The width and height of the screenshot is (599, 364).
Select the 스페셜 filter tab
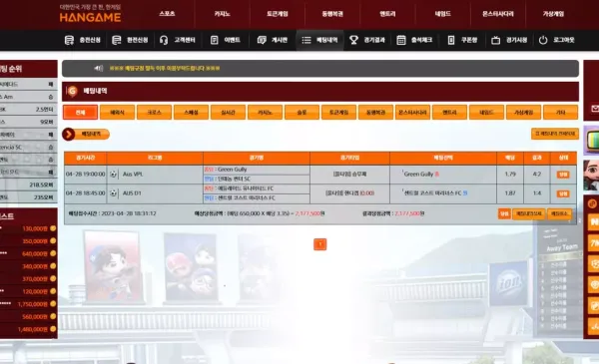point(191,113)
